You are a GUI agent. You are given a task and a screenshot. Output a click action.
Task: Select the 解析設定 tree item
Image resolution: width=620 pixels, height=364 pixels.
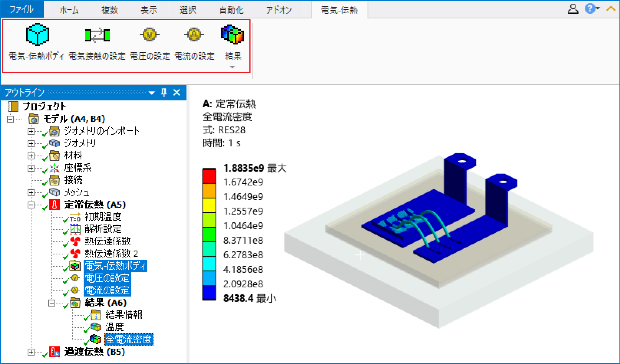103,229
